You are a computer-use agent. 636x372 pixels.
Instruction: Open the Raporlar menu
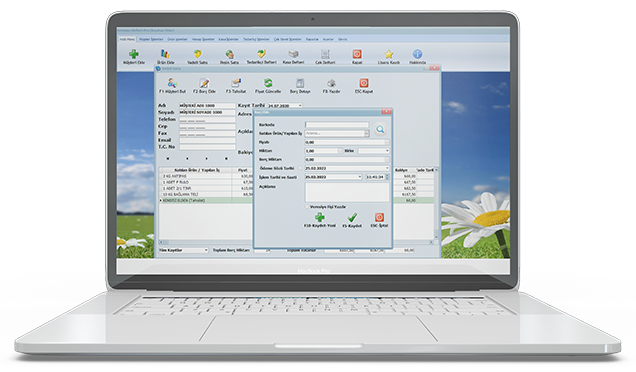click(312, 39)
